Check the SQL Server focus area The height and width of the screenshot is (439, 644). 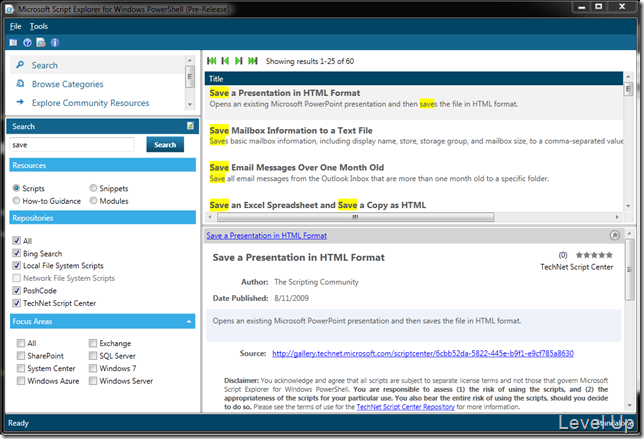[93, 356]
